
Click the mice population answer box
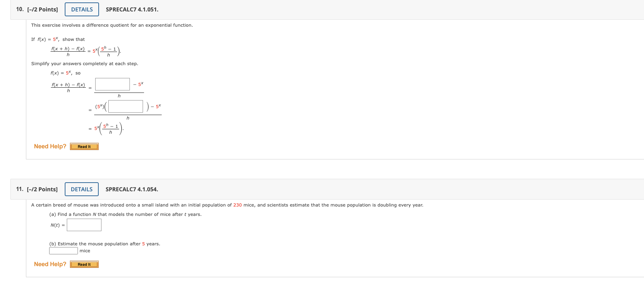63,251
